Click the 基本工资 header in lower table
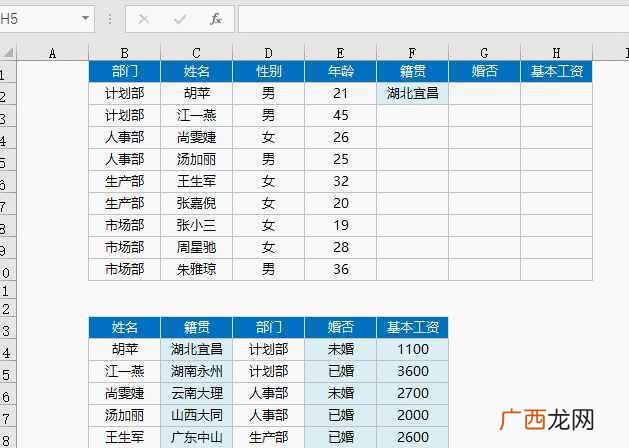 412,327
